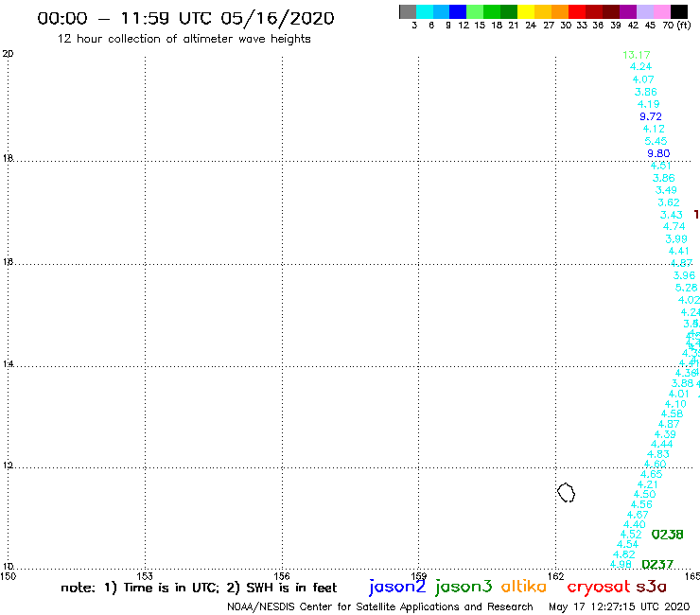The height and width of the screenshot is (615, 700).
Task: Click the green 'jason3' satellite label
Action: tap(464, 588)
